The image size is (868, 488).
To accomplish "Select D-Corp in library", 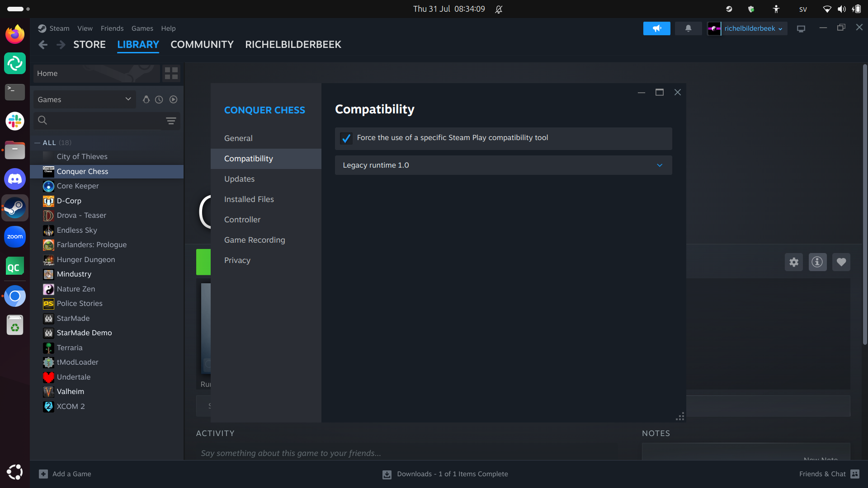I will 107,201.
